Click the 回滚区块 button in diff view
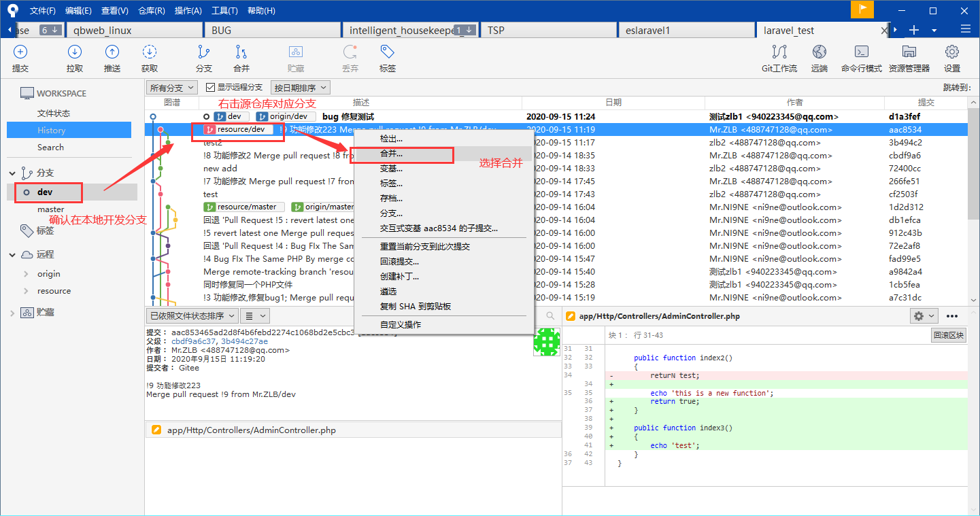The height and width of the screenshot is (516, 980). click(x=949, y=335)
